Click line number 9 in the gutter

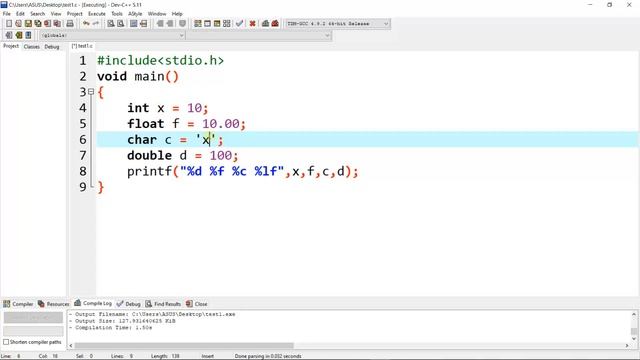tap(83, 187)
